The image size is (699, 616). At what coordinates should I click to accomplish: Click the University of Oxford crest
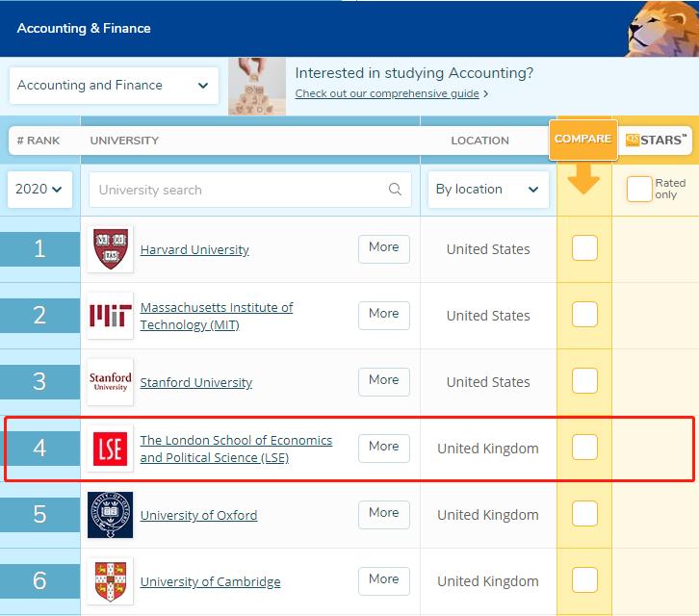point(110,515)
